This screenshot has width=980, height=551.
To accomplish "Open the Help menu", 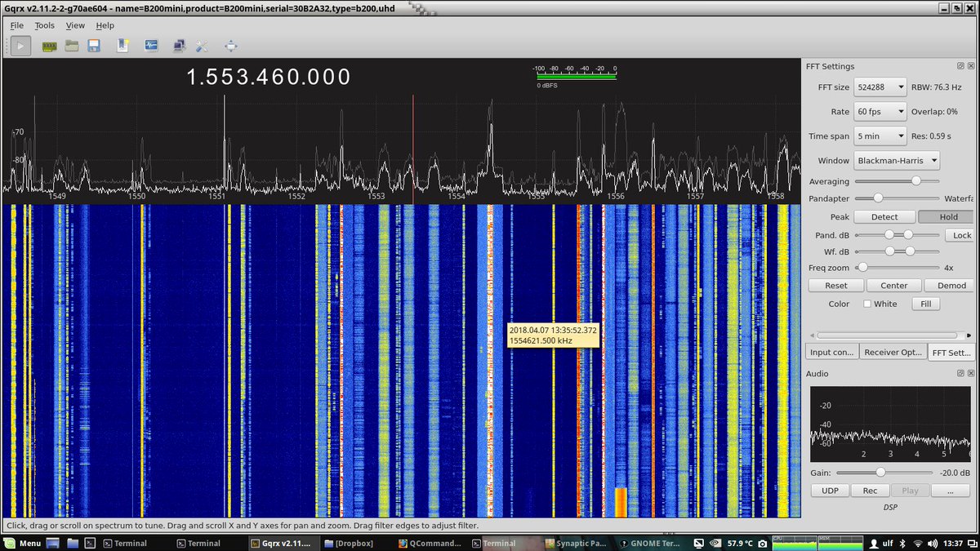I will tap(105, 25).
